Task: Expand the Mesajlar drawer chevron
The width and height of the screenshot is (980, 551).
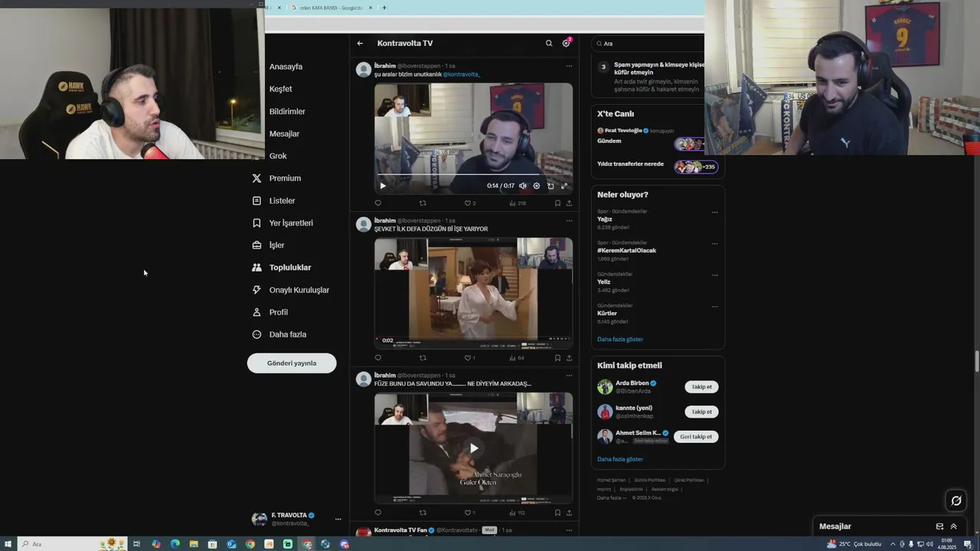Action: tap(953, 527)
